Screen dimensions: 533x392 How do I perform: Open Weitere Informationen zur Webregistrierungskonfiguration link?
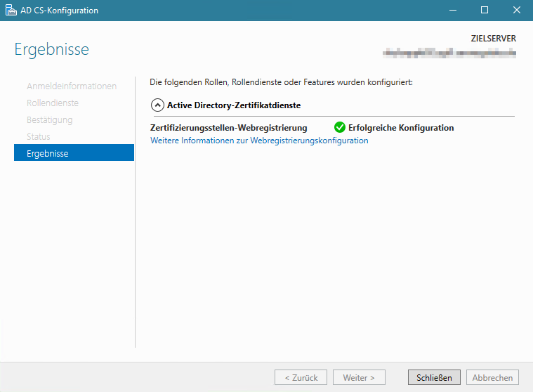pos(259,141)
